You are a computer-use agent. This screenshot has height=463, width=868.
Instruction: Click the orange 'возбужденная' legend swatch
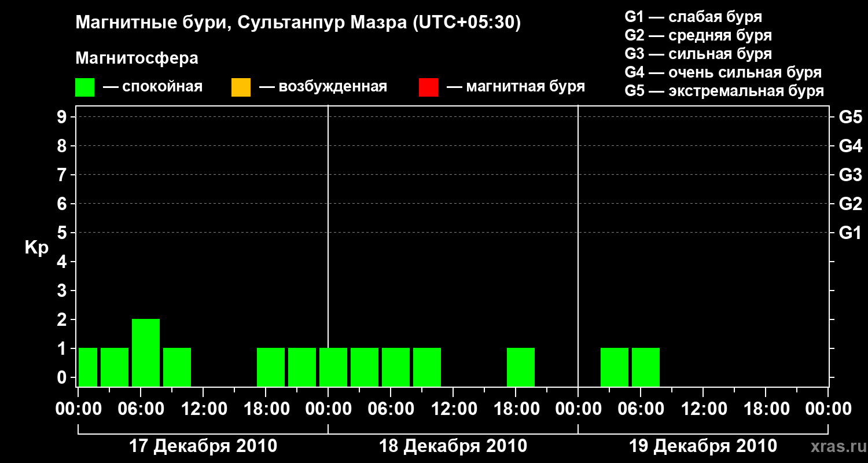coord(241,87)
